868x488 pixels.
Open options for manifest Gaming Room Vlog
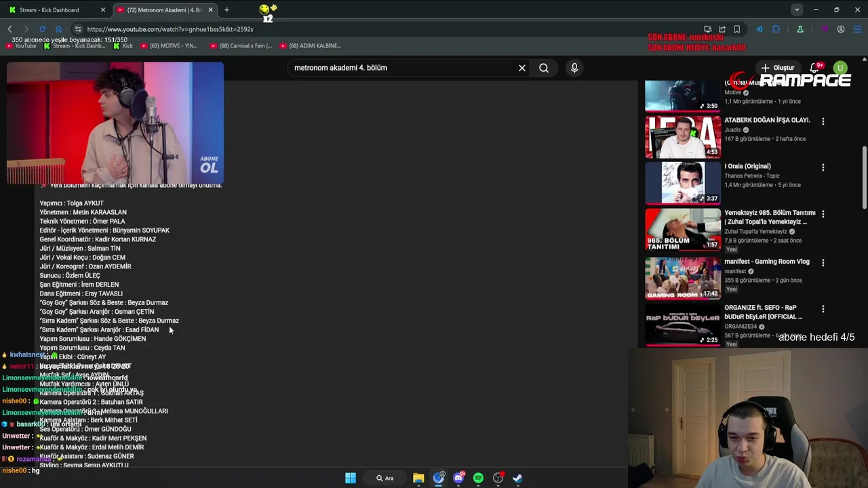tap(823, 262)
